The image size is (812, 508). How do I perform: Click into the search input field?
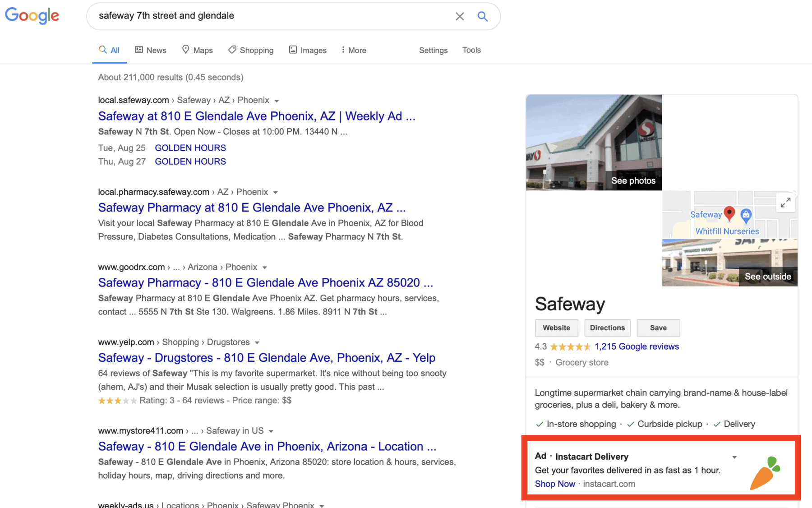(x=271, y=16)
